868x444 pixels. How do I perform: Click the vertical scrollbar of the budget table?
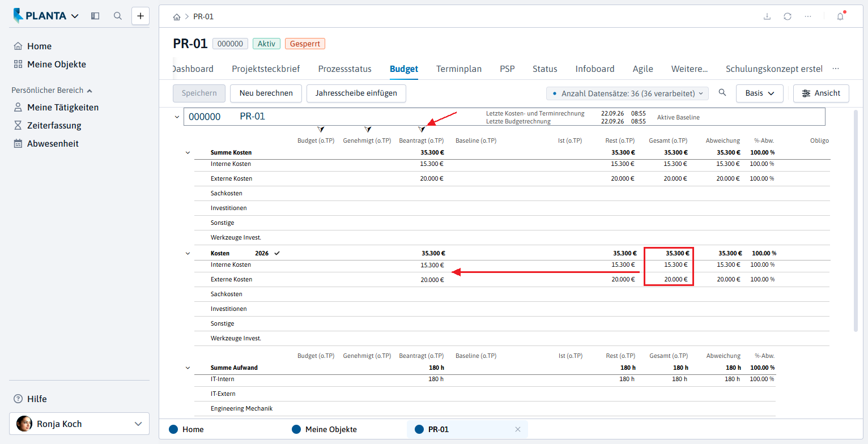coord(856,221)
